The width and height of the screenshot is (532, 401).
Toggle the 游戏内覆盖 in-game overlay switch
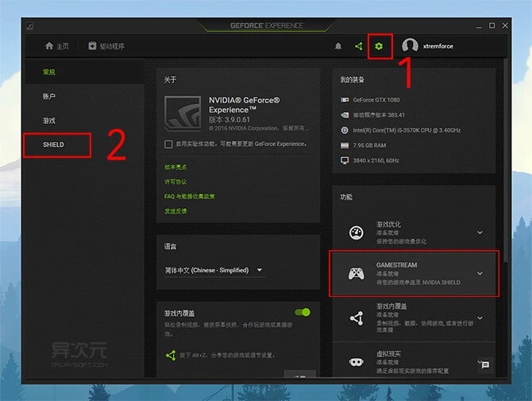pos(303,312)
